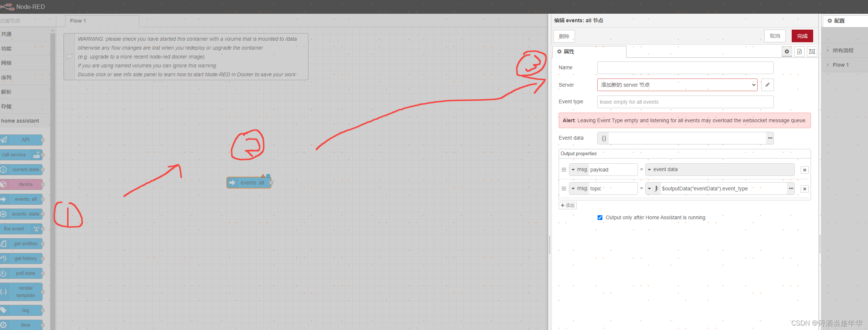Click the 添加 add property button
The width and height of the screenshot is (868, 330).
click(x=568, y=206)
